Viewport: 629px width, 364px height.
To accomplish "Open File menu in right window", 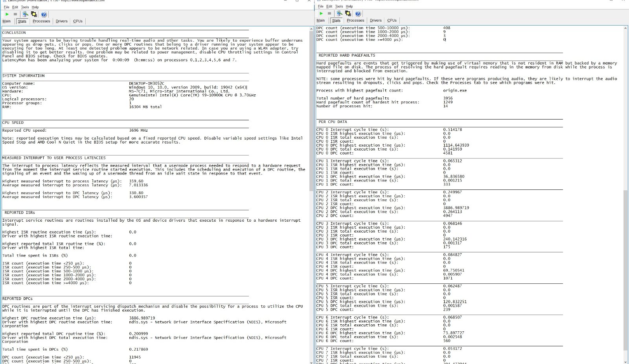I will point(320,6).
